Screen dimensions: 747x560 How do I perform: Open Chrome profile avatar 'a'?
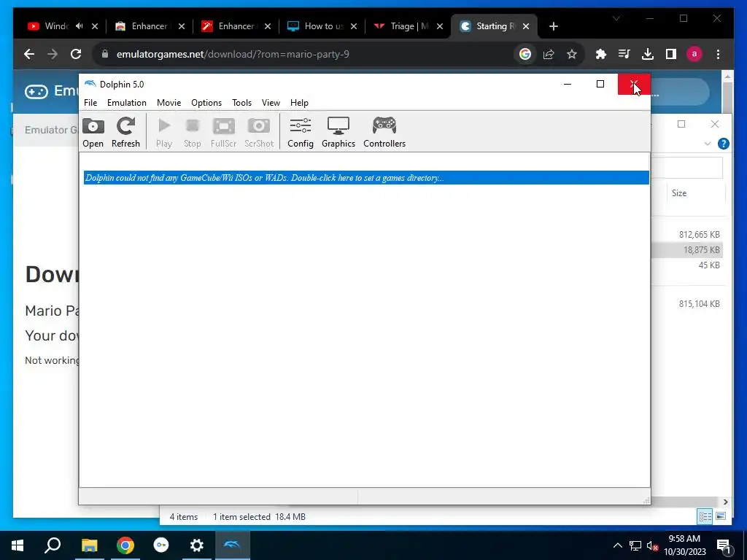694,54
